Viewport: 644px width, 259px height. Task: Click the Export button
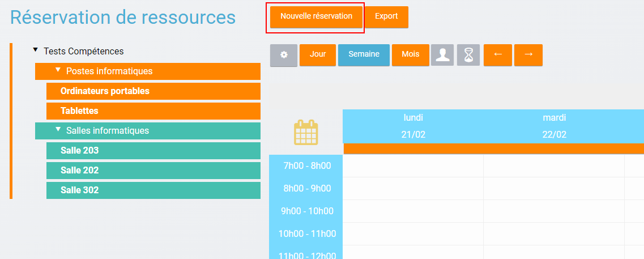pyautogui.click(x=386, y=16)
